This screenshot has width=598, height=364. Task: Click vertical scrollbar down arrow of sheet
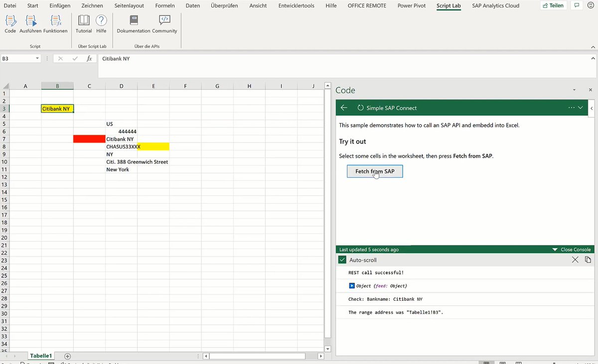pos(327,349)
